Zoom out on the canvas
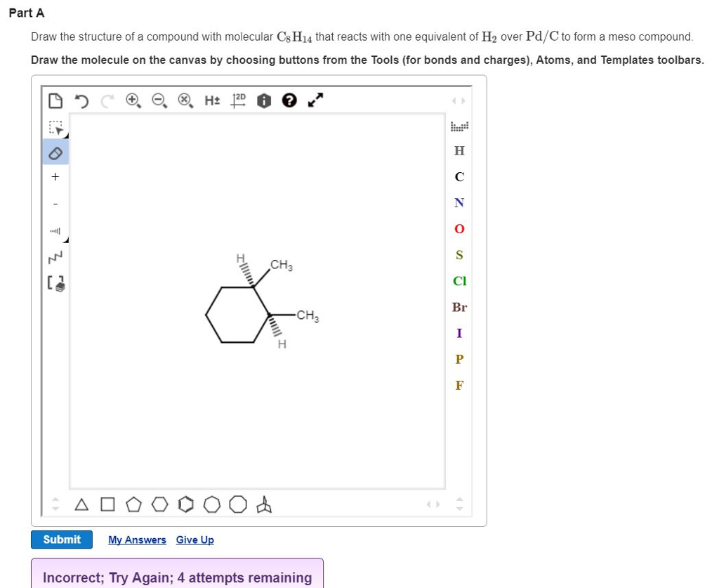Viewport: 719px width, 588px height. [159, 100]
